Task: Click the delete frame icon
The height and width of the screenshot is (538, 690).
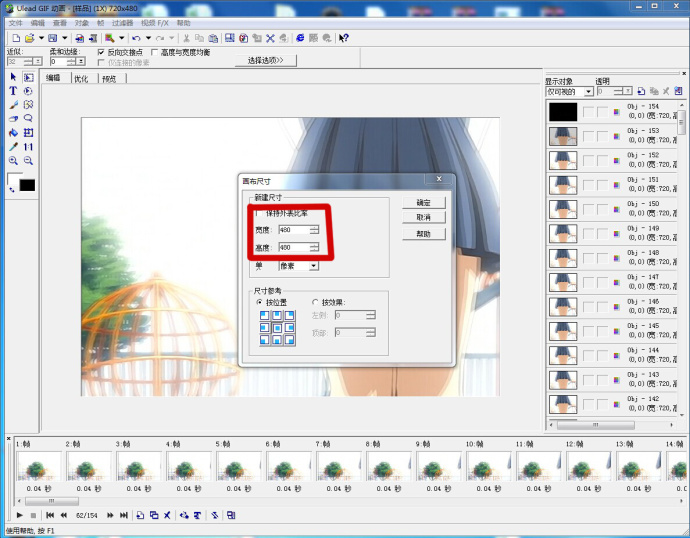Action: click(x=167, y=515)
